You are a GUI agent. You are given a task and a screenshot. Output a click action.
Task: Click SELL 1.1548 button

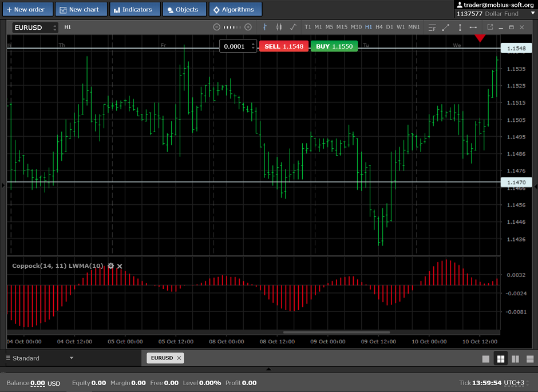pos(284,46)
